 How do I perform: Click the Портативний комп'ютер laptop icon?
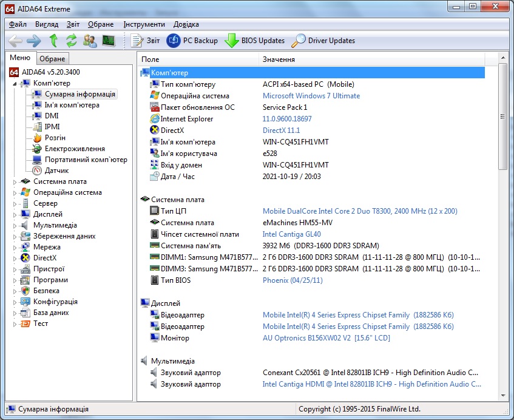pos(38,160)
